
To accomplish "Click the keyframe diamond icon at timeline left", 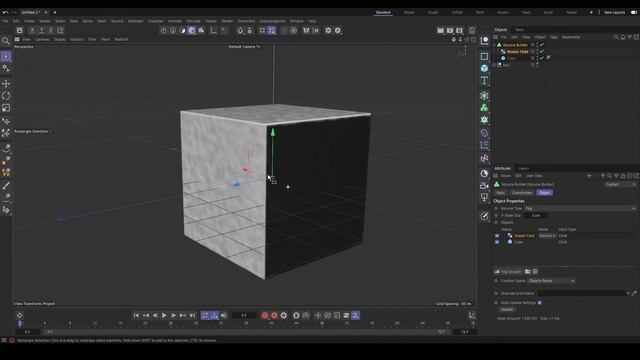I will [20, 316].
